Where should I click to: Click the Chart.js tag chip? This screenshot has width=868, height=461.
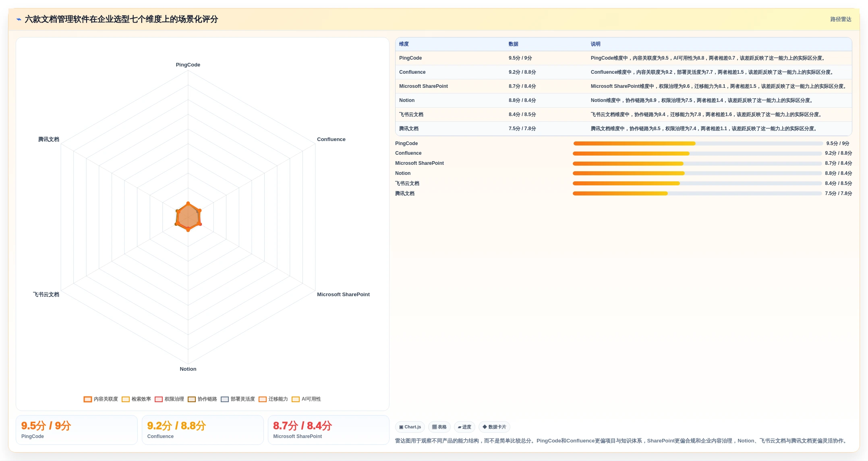pos(410,427)
